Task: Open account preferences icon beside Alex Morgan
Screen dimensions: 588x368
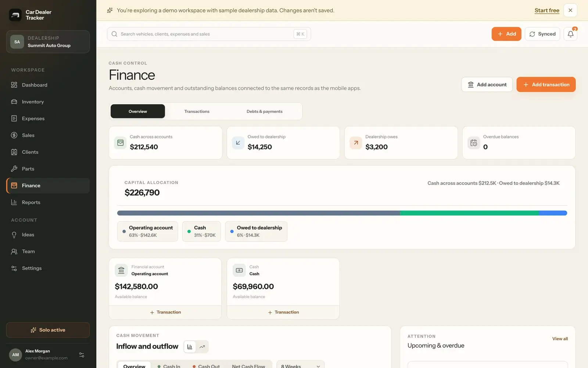Action: (82, 355)
